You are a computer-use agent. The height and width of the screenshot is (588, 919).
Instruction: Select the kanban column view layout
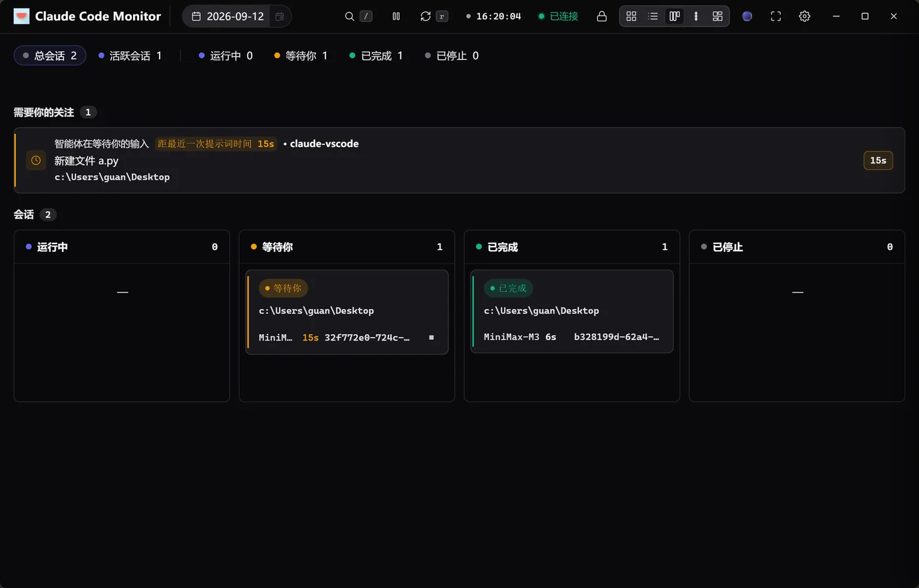pos(674,16)
